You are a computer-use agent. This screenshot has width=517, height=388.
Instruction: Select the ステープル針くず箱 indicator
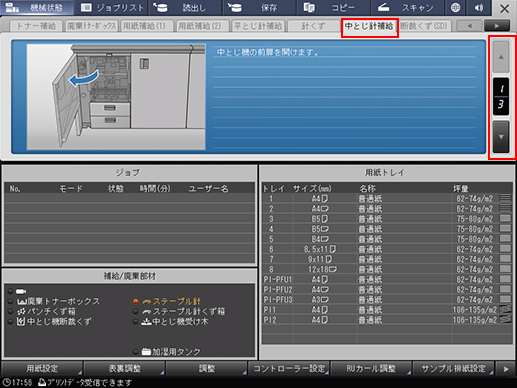(179, 311)
